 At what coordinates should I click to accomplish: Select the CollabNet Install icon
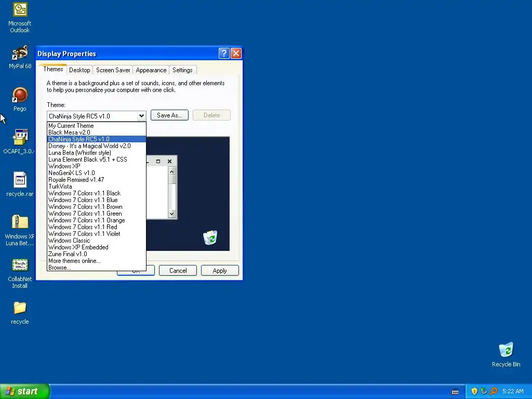pos(20,273)
